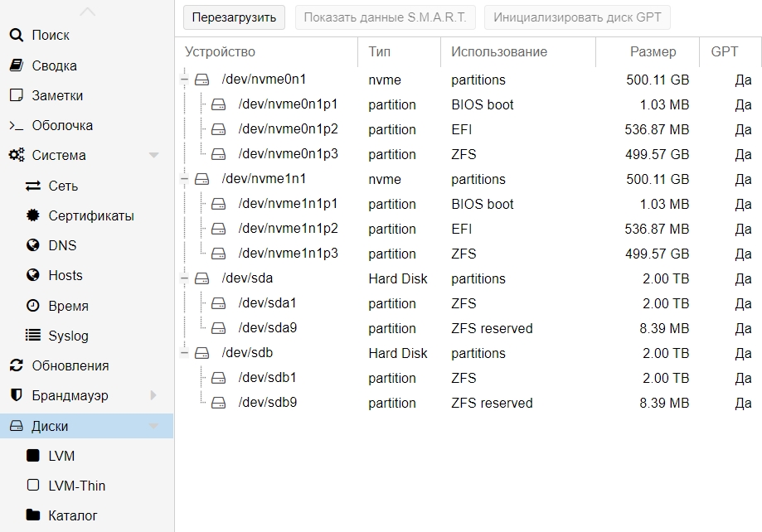762x532 pixels.
Task: Click the book icon for Сводка
Action: [16, 65]
